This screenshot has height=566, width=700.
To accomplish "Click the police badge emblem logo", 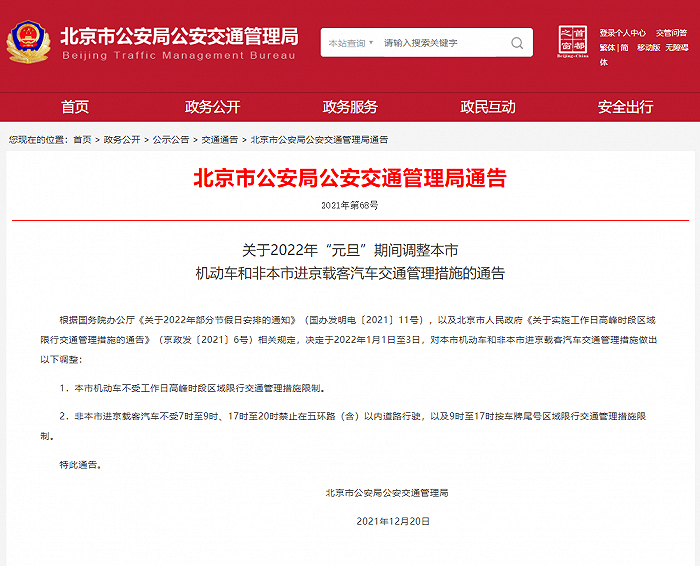I will point(28,42).
